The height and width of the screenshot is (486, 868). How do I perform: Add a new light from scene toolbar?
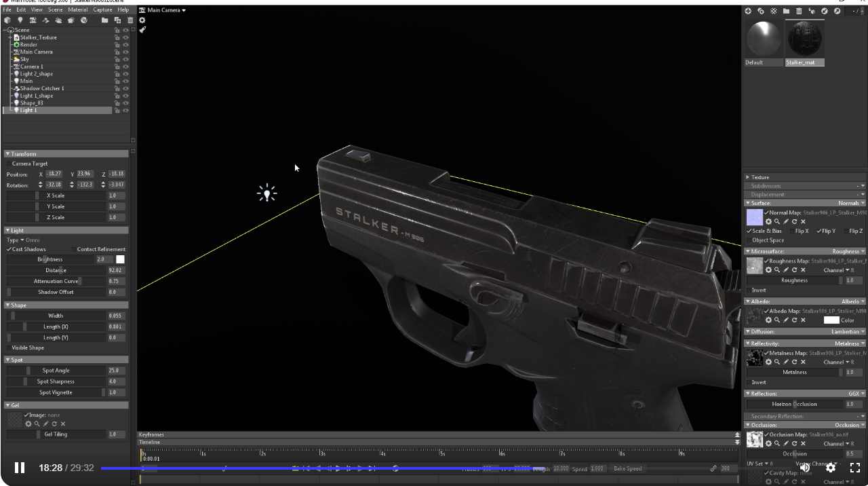click(20, 20)
